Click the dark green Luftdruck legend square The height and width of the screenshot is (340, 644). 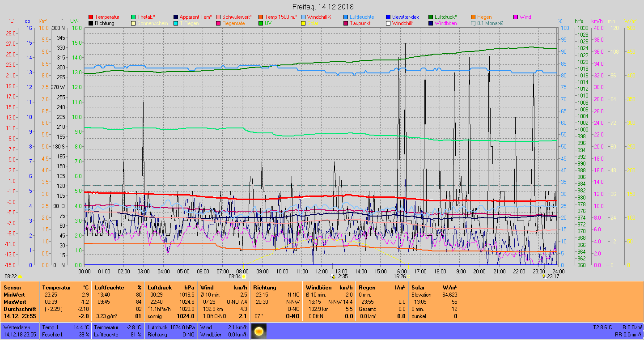pos(431,17)
